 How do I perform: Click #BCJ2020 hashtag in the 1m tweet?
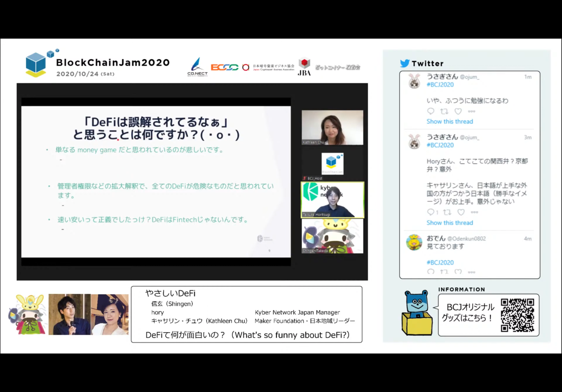click(440, 85)
